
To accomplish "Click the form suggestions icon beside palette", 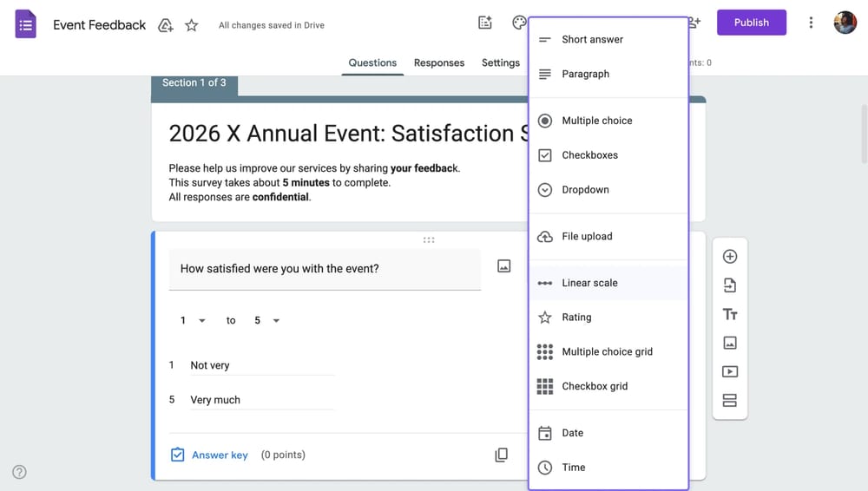I will click(x=485, y=23).
